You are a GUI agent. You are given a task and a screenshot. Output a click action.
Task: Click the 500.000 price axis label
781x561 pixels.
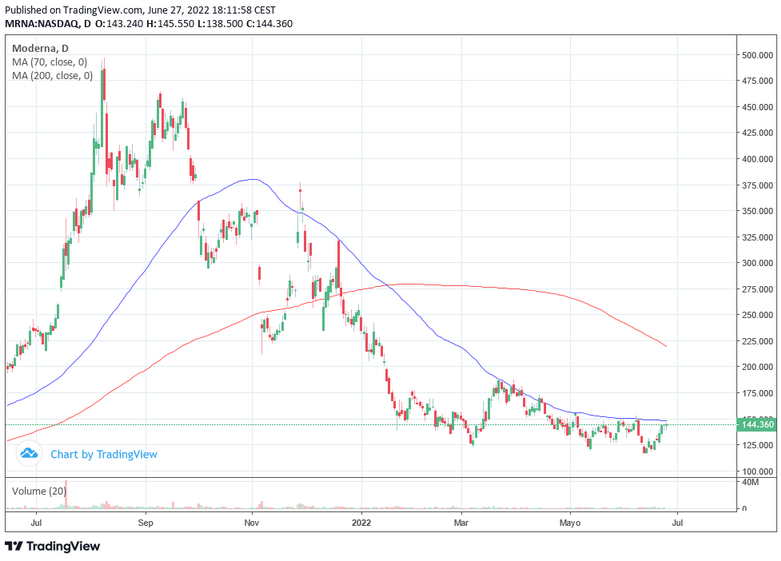[x=758, y=55]
